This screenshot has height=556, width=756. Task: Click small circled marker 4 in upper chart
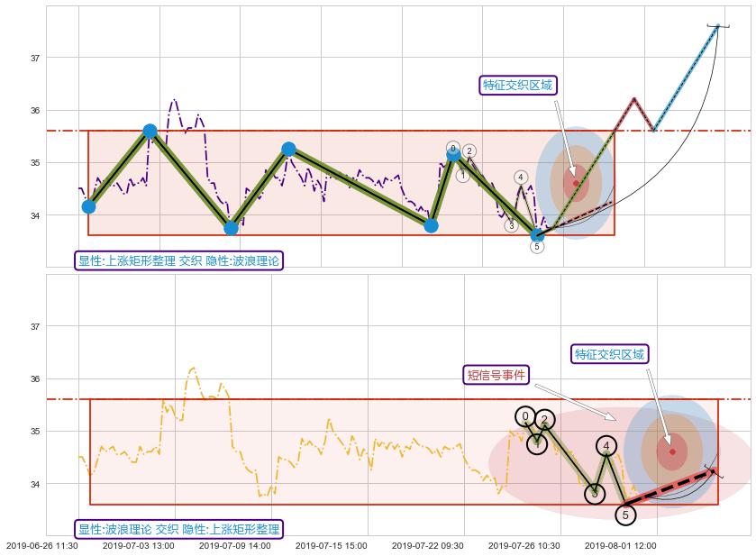(521, 178)
